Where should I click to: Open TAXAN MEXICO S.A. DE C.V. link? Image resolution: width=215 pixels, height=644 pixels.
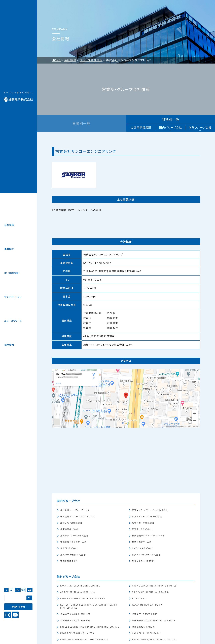(147, 605)
